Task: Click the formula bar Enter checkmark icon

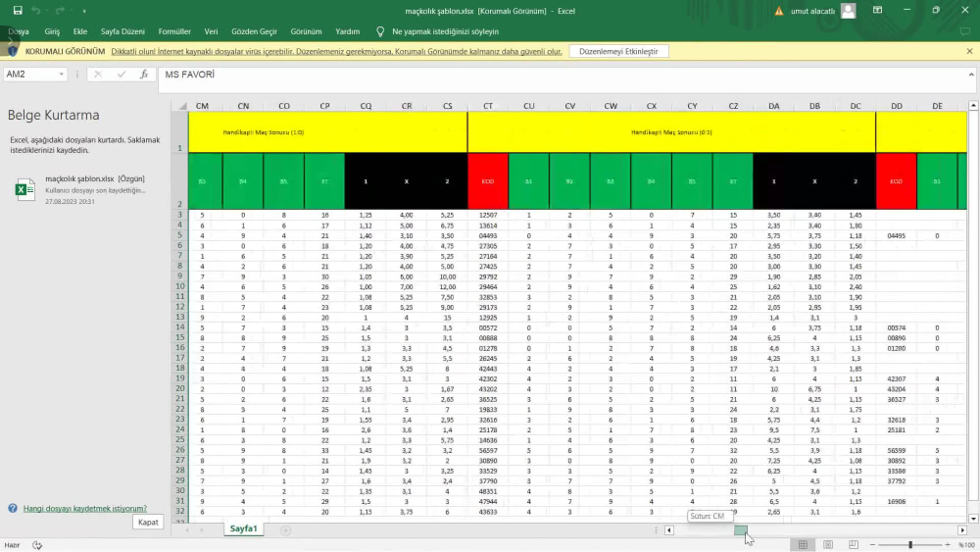Action: tap(122, 75)
